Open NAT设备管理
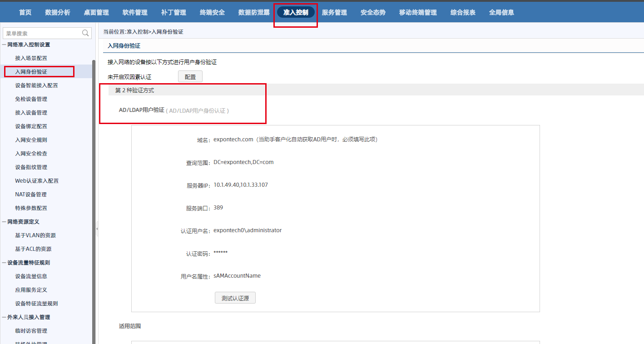Screen dimensions: 644x344 pos(31,194)
